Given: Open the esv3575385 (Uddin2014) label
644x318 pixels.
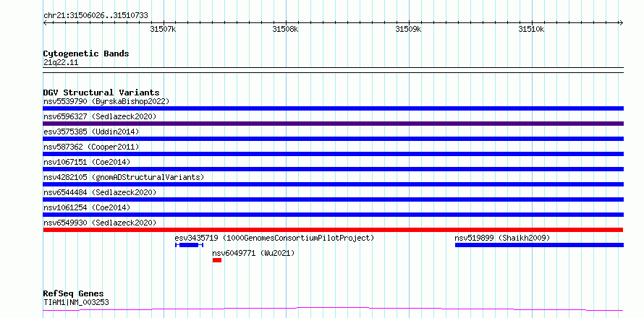Looking at the screenshot, I should coord(91,132).
